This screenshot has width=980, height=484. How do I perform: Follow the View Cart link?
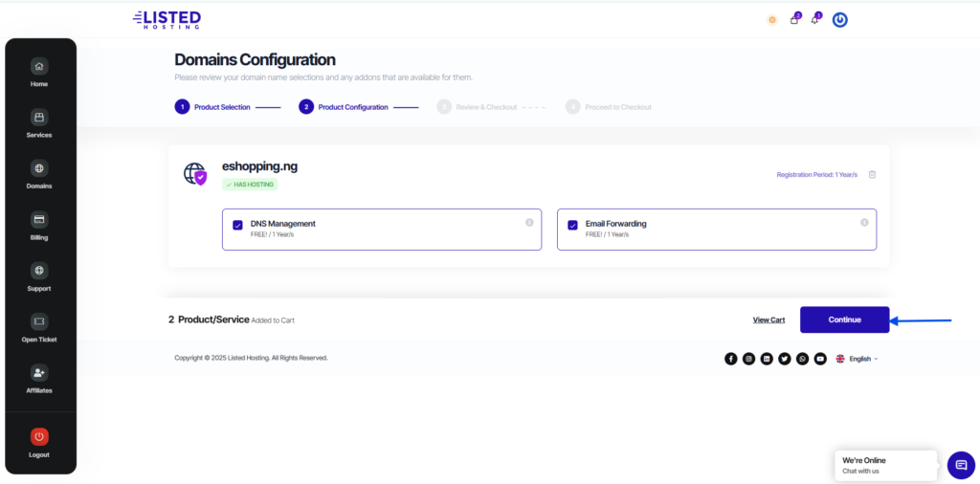[x=768, y=319]
